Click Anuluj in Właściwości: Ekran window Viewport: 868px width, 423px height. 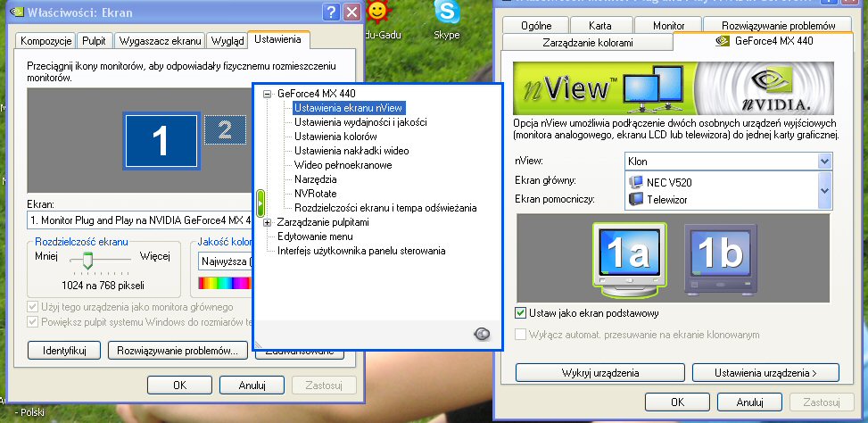(x=252, y=386)
